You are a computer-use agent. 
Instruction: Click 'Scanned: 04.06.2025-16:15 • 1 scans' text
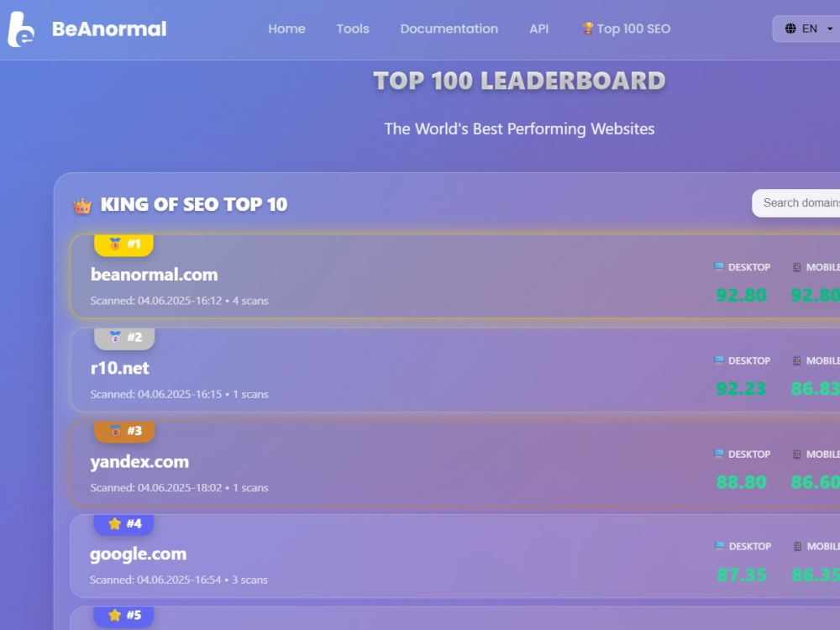tap(179, 394)
